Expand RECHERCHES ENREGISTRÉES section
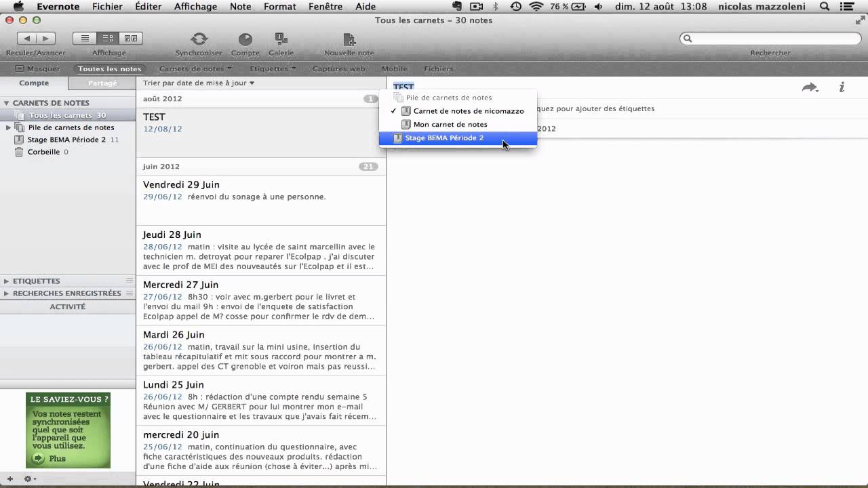 [6, 293]
